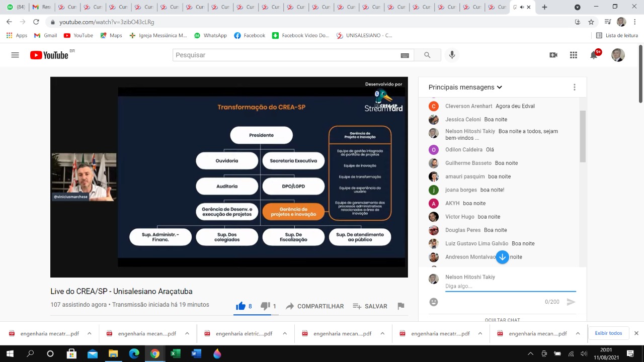Click the live chat scrollbar
This screenshot has height=362, width=644.
[x=583, y=136]
